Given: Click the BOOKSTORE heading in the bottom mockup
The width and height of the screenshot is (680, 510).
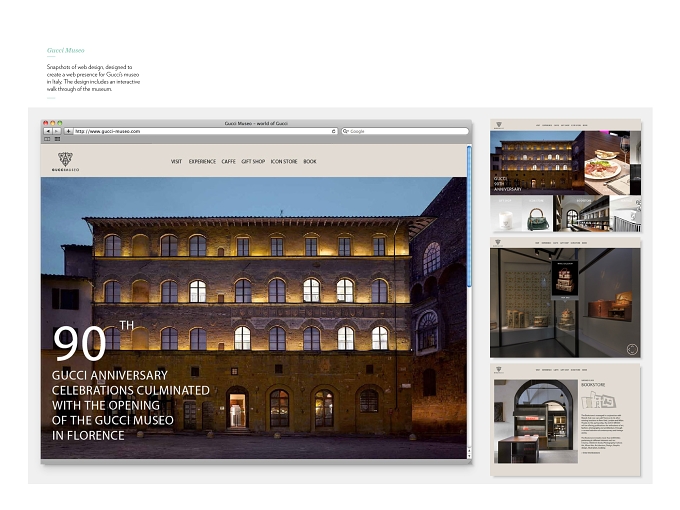Looking at the screenshot, I should 593,385.
